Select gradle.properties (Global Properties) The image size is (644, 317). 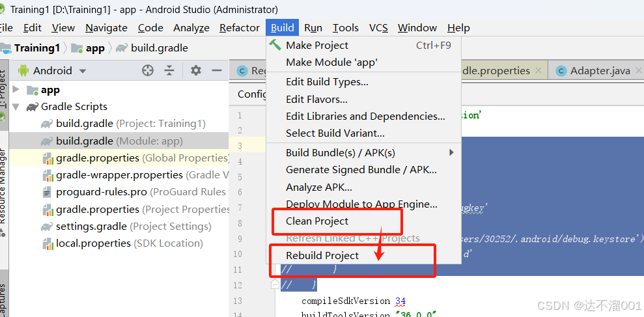tap(119, 158)
